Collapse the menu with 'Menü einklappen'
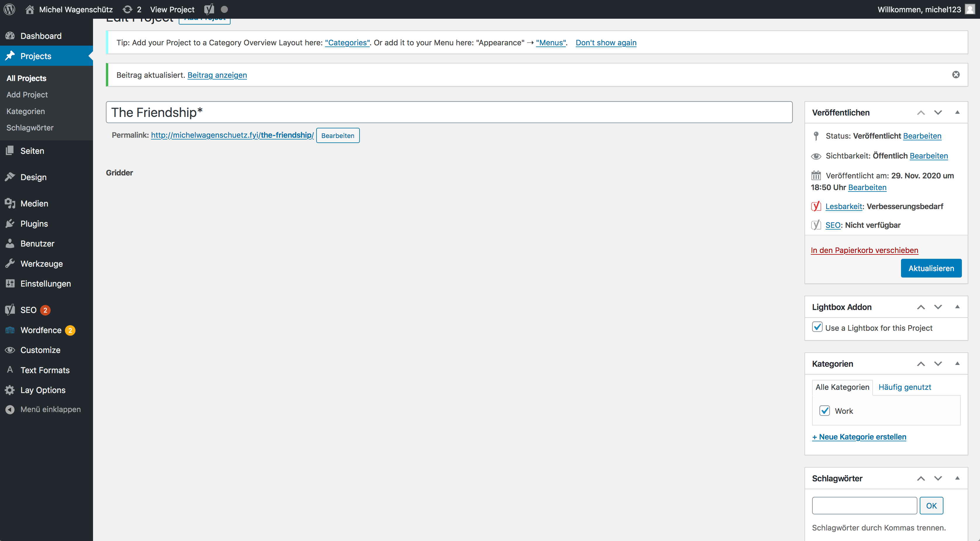Screen dimensions: 980x541 tap(50, 409)
